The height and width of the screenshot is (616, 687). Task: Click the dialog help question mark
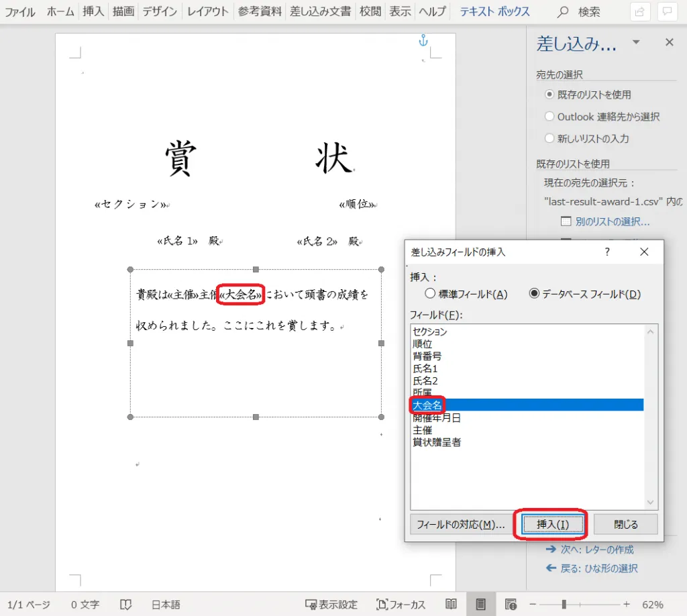click(607, 252)
